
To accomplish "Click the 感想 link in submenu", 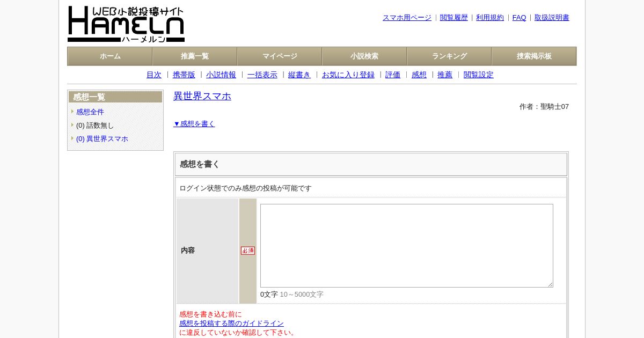I will (419, 75).
